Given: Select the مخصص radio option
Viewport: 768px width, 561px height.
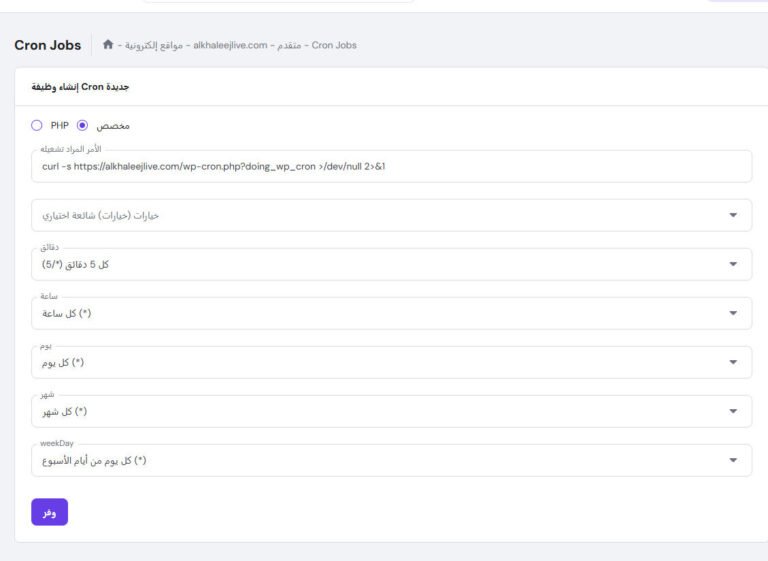Looking at the screenshot, I should pos(82,125).
